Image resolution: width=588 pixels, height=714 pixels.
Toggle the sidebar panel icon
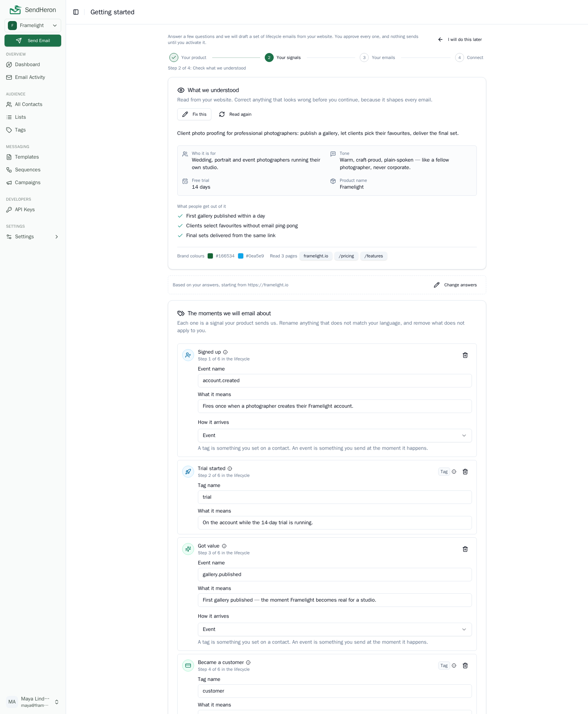pos(76,12)
